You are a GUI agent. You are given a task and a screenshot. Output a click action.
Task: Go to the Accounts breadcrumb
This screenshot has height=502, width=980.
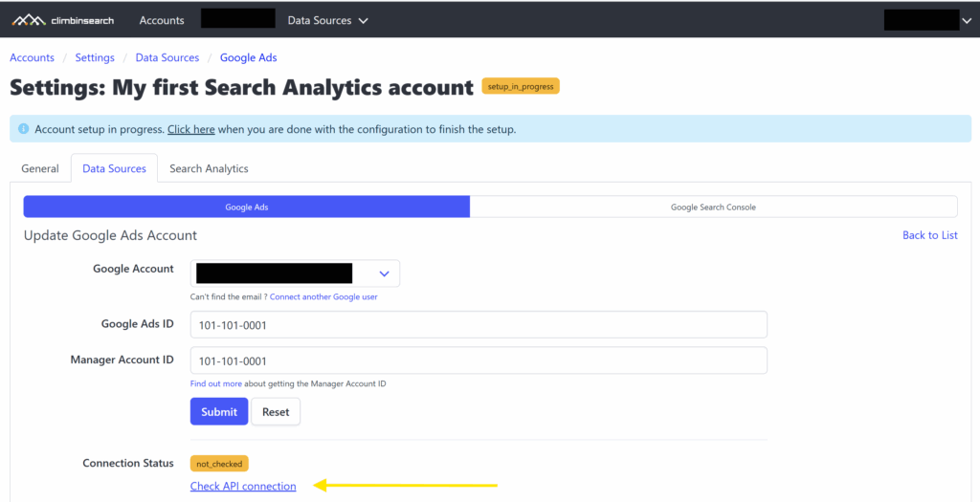pos(32,57)
